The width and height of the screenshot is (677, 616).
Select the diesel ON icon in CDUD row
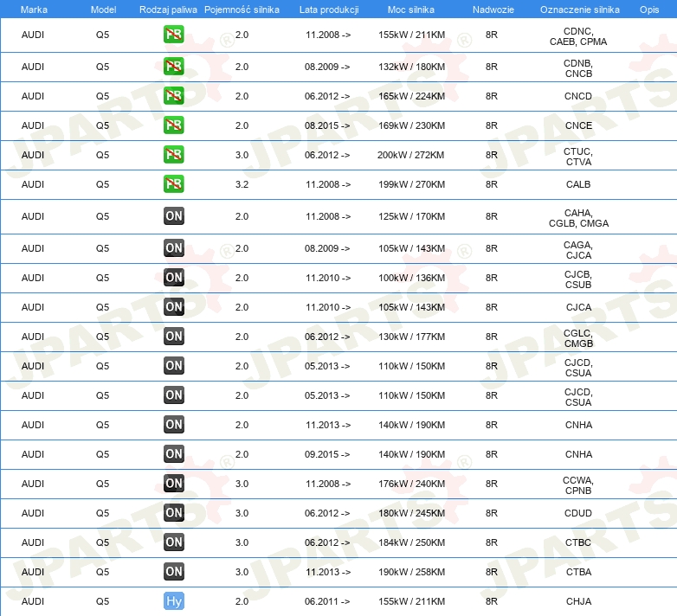(174, 513)
